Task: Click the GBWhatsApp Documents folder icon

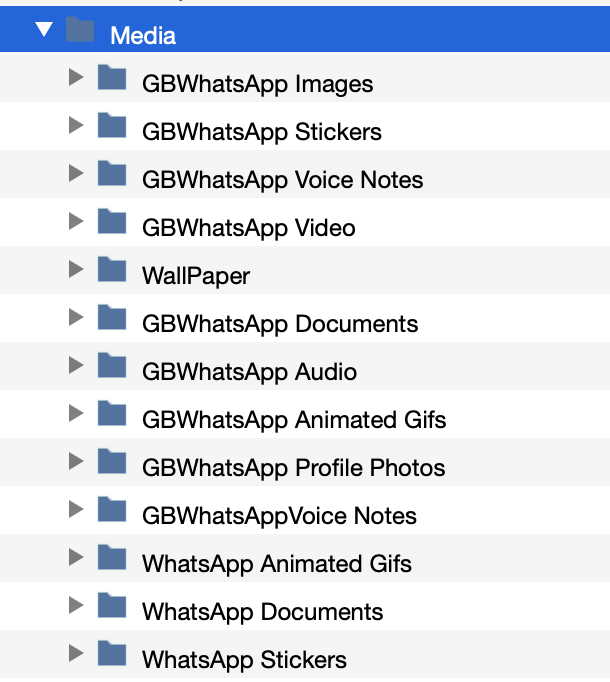Action: click(112, 317)
